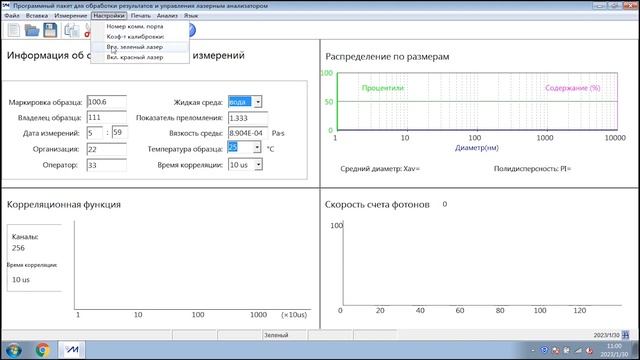Open the Файл menu

click(x=12, y=16)
